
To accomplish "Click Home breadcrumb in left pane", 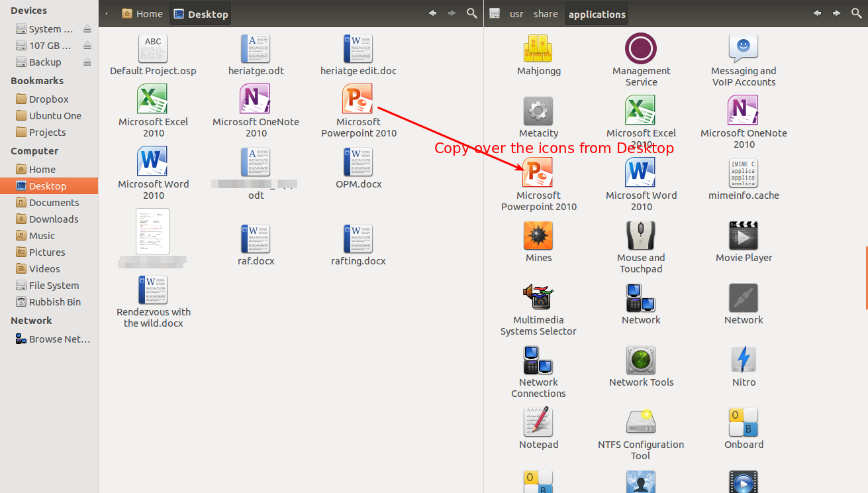I will (142, 14).
